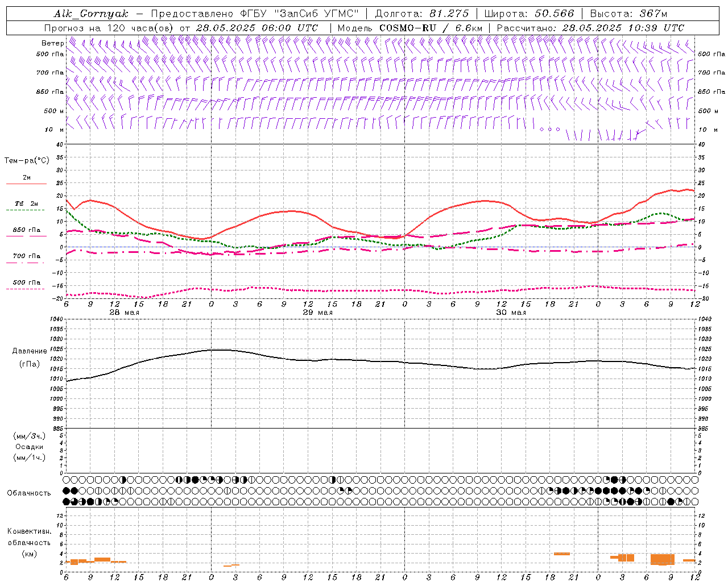Click the orange convective bar near 30 мая 18–21h

coord(562,554)
